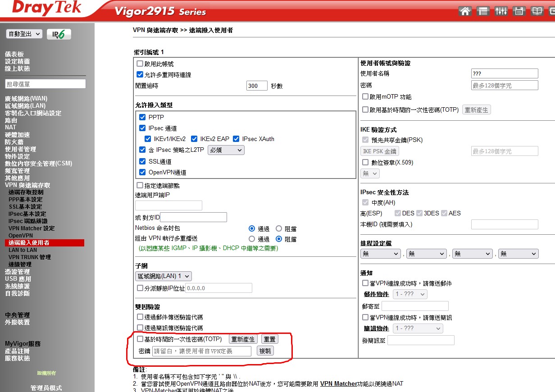Click the layout panel icon in header
Screen dimensions: 555x392
point(483,11)
